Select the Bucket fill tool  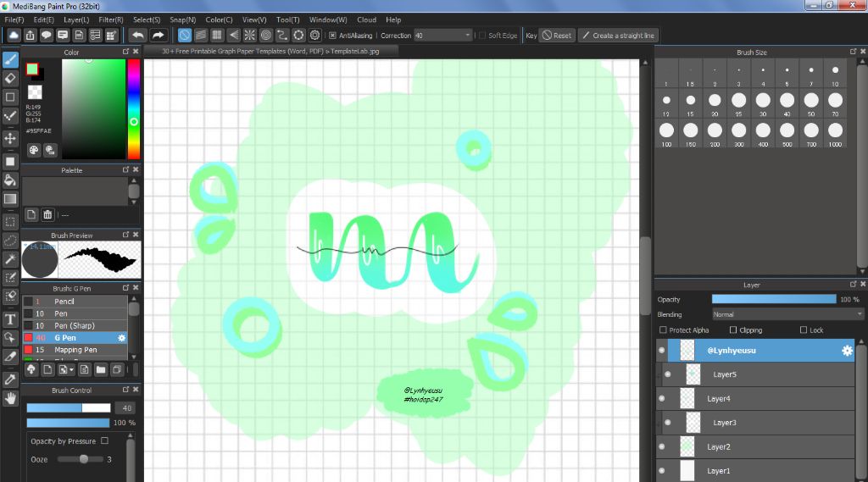[x=10, y=180]
